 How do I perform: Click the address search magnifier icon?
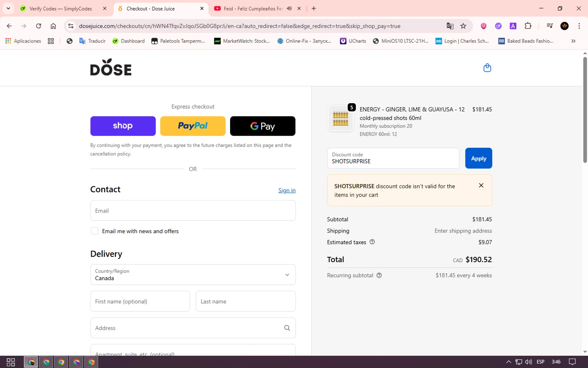(287, 328)
